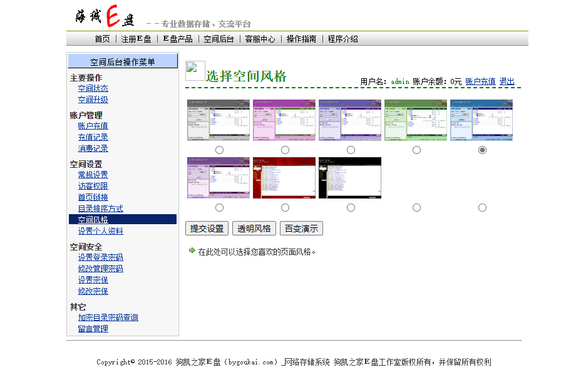Open the 账户充值 link next to the balance
The width and height of the screenshot is (566, 392).
pyautogui.click(x=480, y=81)
